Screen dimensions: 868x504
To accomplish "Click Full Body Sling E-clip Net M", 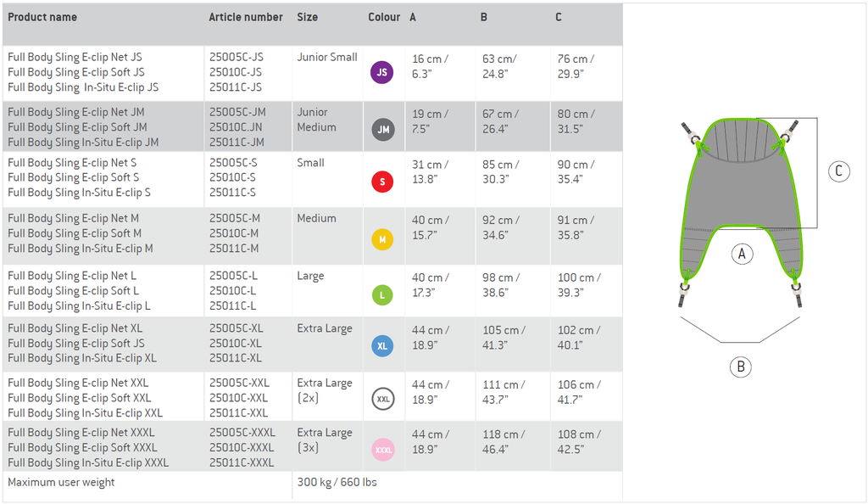I will click(x=74, y=218).
